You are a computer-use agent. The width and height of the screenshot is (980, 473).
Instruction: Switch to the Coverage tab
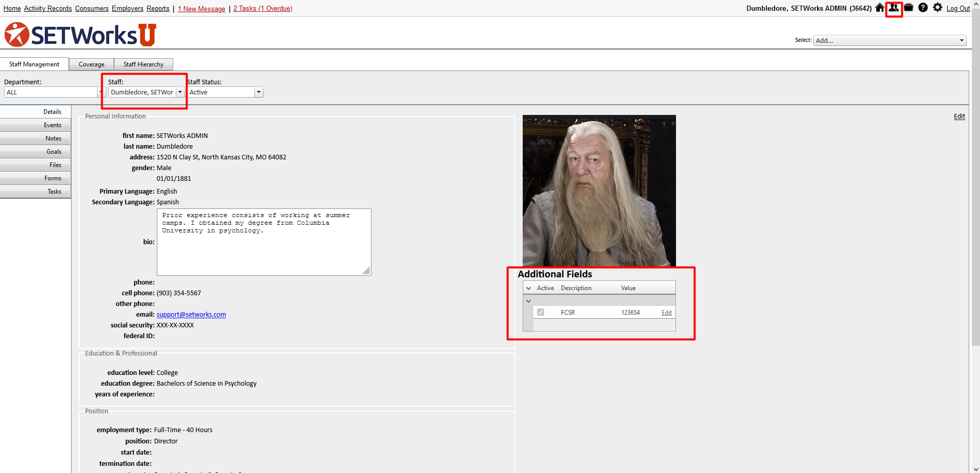[91, 64]
